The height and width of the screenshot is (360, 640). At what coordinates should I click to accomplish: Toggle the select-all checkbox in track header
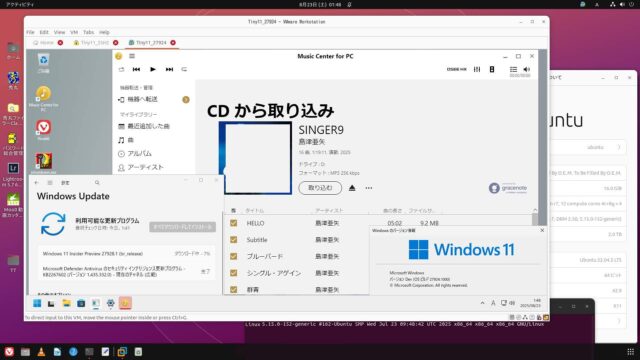pos(233,211)
